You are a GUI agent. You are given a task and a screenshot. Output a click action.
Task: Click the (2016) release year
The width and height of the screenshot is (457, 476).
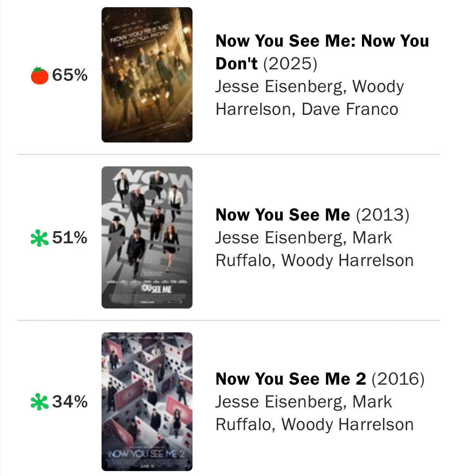point(398,379)
